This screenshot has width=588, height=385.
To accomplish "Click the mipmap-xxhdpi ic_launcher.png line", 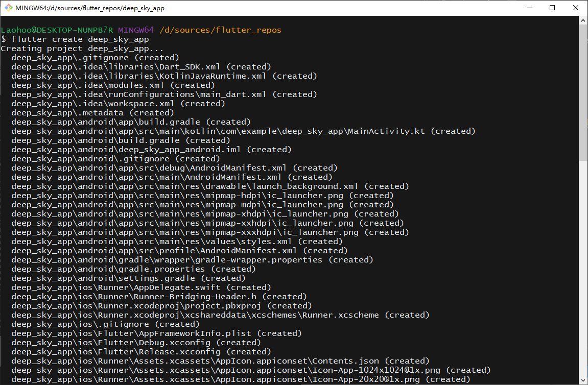I will 208,223.
